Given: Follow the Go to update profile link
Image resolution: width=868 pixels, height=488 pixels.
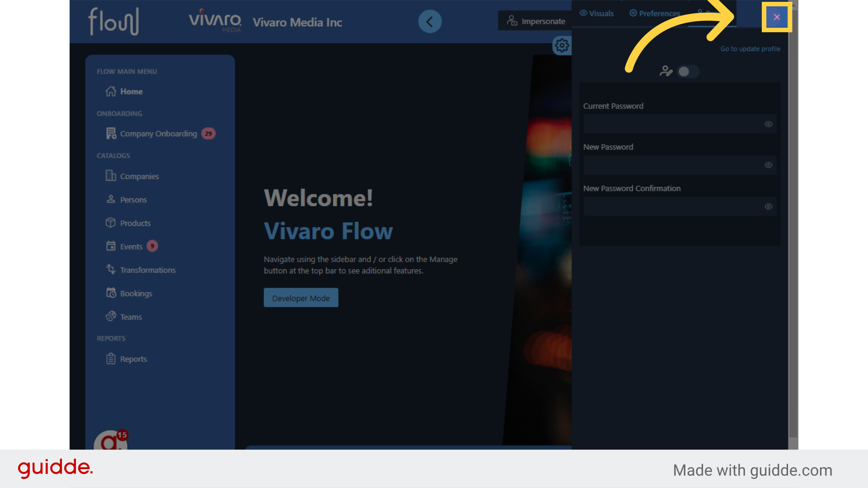Looking at the screenshot, I should (x=750, y=49).
